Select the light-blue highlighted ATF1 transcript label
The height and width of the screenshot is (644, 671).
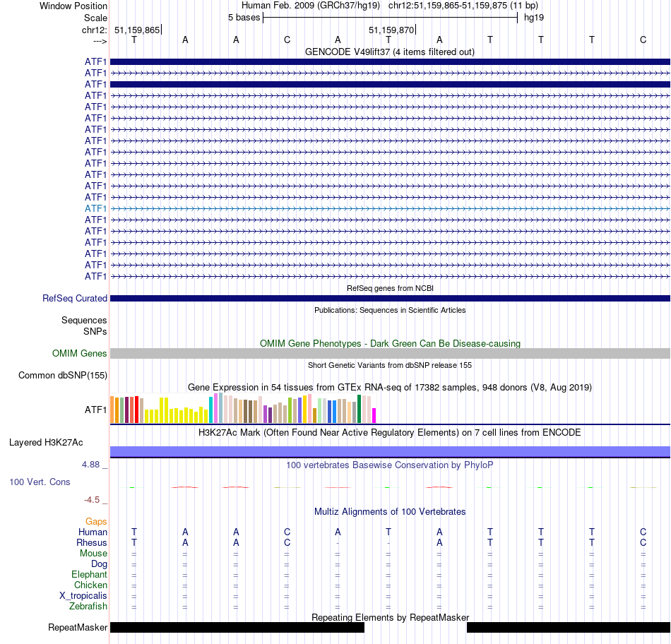click(95, 208)
